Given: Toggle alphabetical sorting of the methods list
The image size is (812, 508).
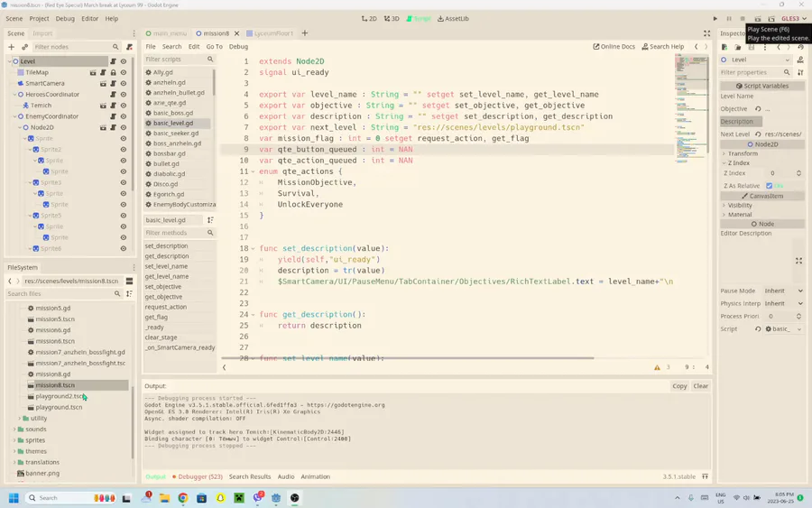Looking at the screenshot, I should [210, 220].
